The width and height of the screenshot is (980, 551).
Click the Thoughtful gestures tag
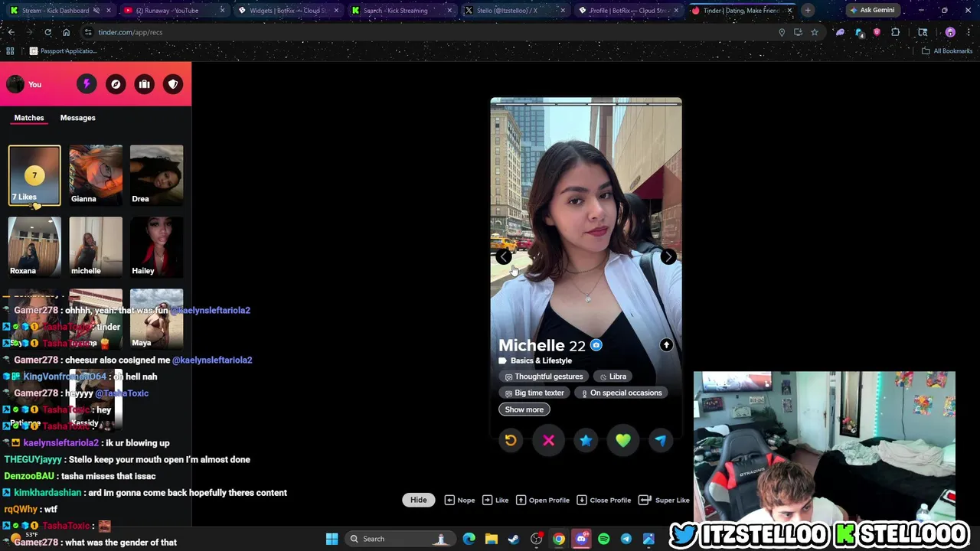pos(544,377)
